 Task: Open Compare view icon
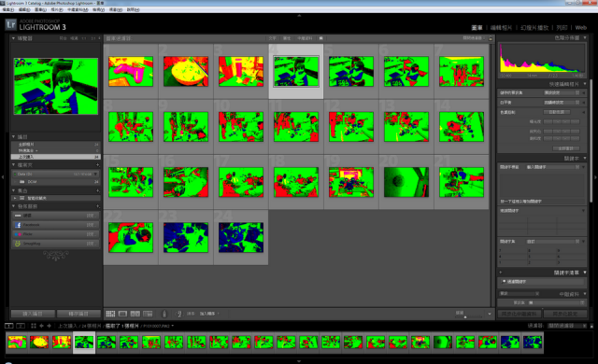pyautogui.click(x=135, y=314)
